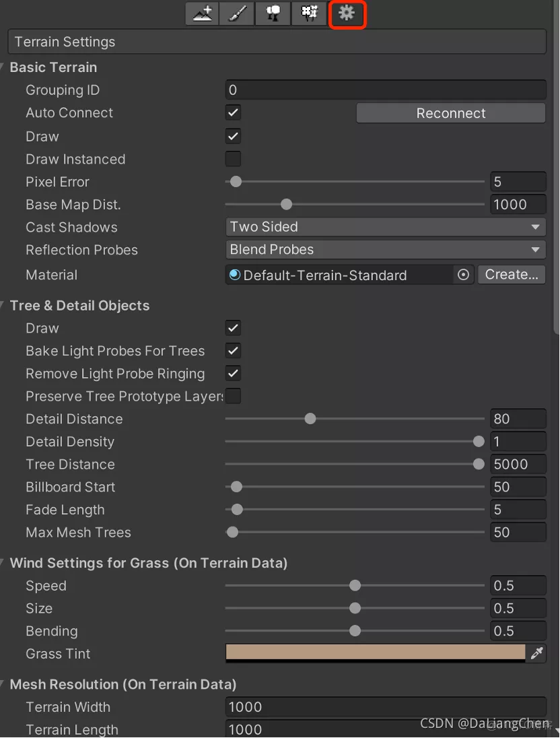Viewport: 560px width, 738px height.
Task: Click the wind Speed value field
Action: pyautogui.click(x=518, y=586)
